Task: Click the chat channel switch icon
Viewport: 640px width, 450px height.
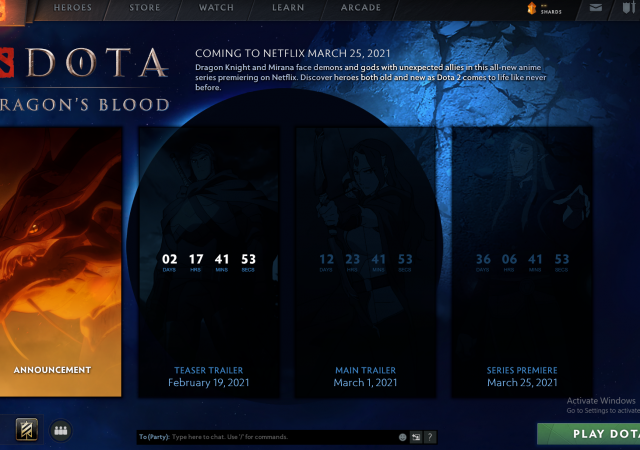Action: (416, 437)
